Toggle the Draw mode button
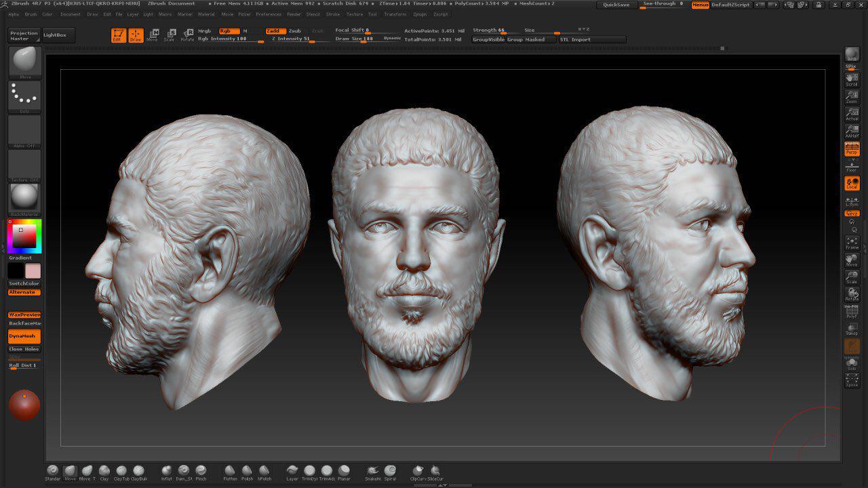The height and width of the screenshot is (488, 868). click(136, 35)
